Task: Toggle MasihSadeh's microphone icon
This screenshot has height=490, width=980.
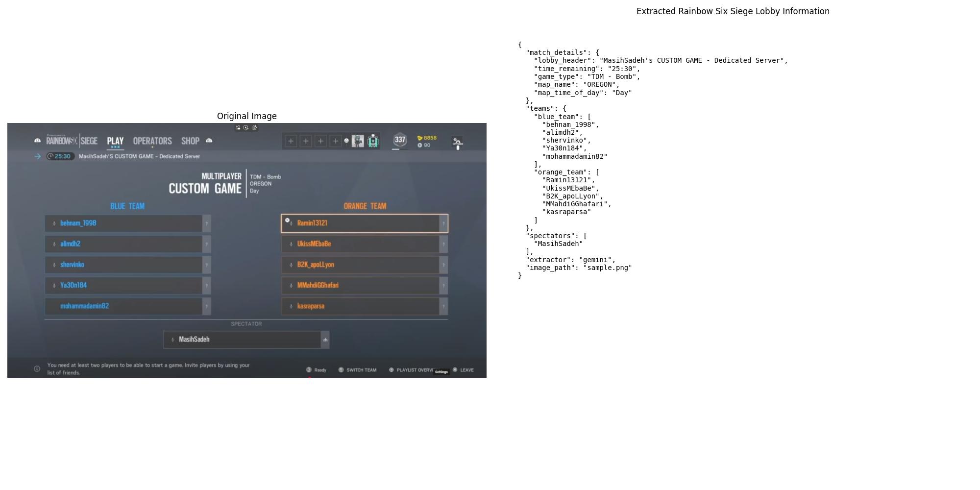Action: click(172, 340)
